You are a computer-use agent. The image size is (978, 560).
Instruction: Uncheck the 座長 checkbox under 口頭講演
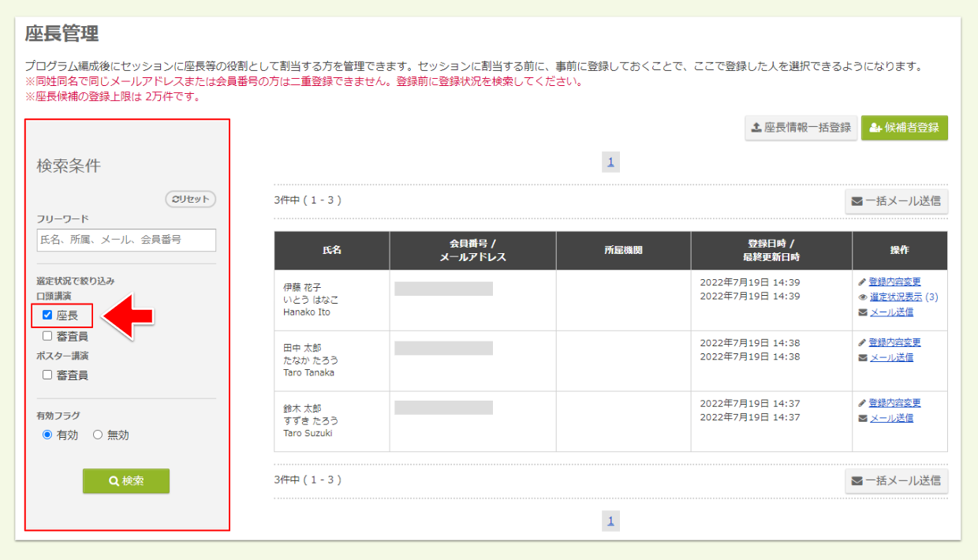(47, 315)
